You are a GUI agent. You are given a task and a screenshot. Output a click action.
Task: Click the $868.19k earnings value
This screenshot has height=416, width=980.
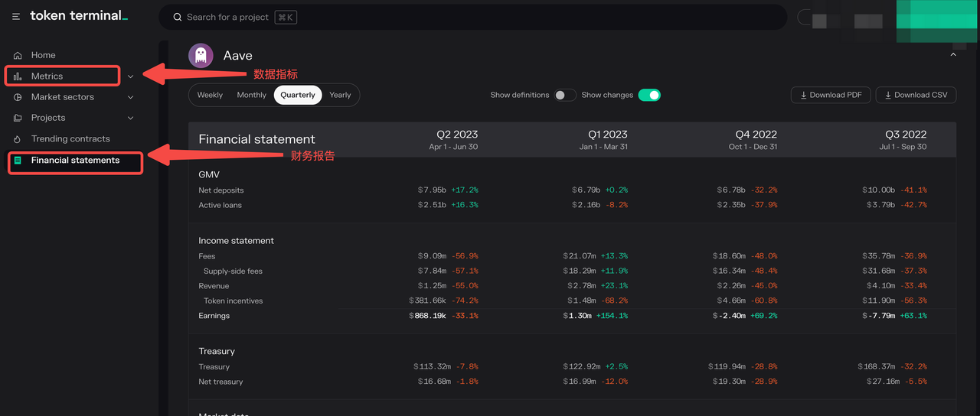(x=427, y=316)
